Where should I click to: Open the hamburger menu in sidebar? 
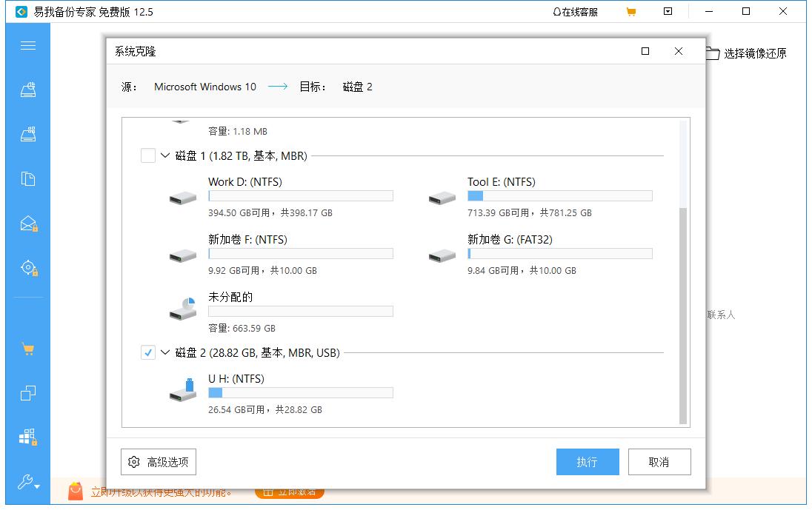27,46
